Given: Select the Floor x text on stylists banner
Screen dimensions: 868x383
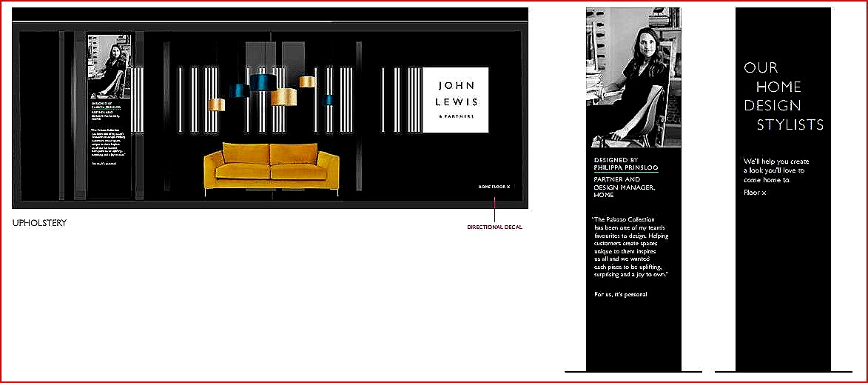Looking at the screenshot, I should point(755,193).
